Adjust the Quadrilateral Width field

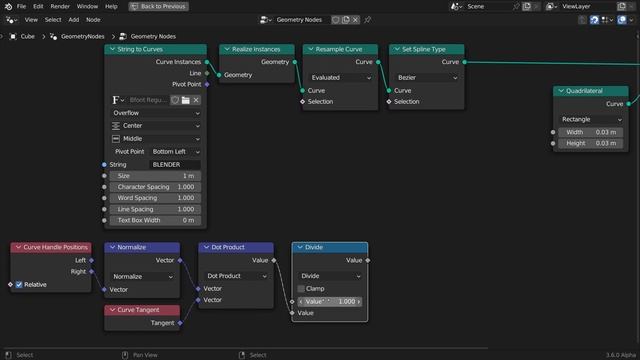tap(591, 132)
